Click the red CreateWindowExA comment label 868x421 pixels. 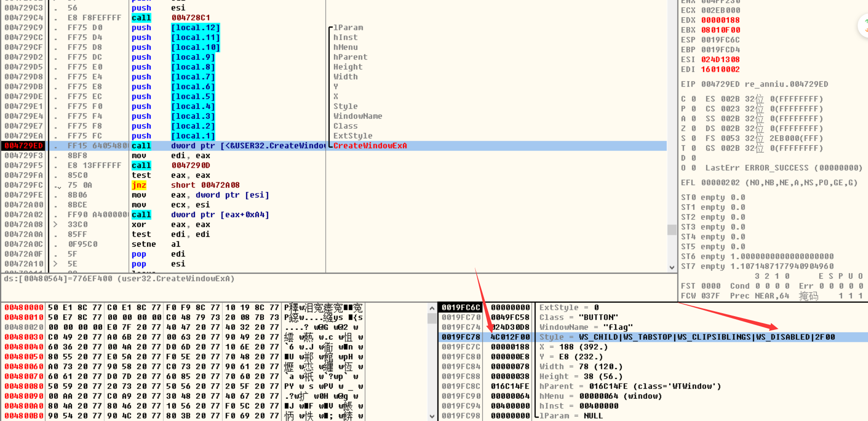click(370, 146)
